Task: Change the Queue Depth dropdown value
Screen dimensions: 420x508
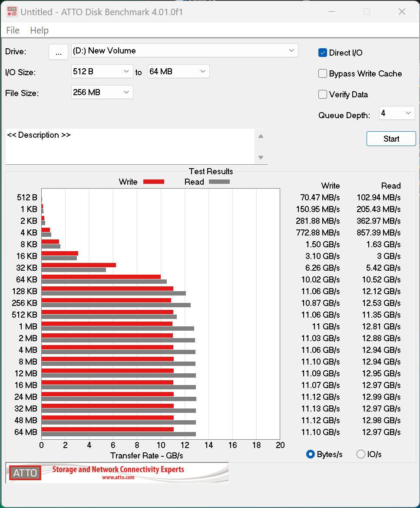Action: [397, 113]
